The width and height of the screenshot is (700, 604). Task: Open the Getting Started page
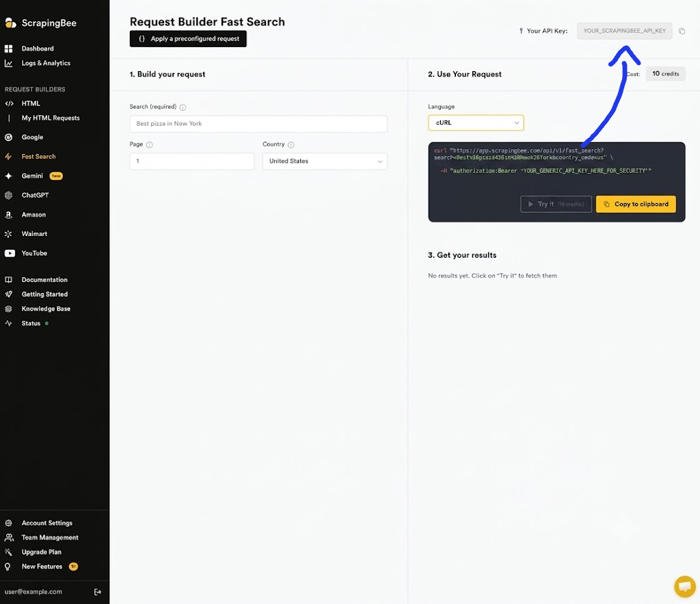(44, 294)
